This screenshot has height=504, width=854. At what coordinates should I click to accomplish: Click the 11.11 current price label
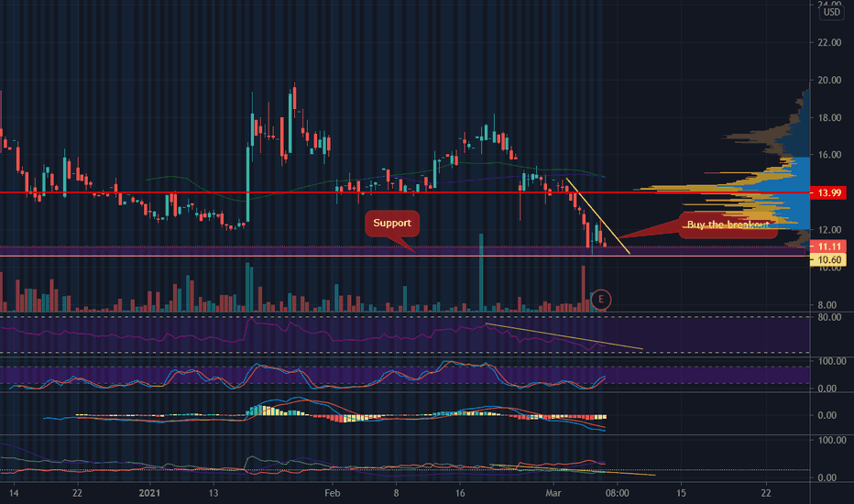pyautogui.click(x=828, y=247)
